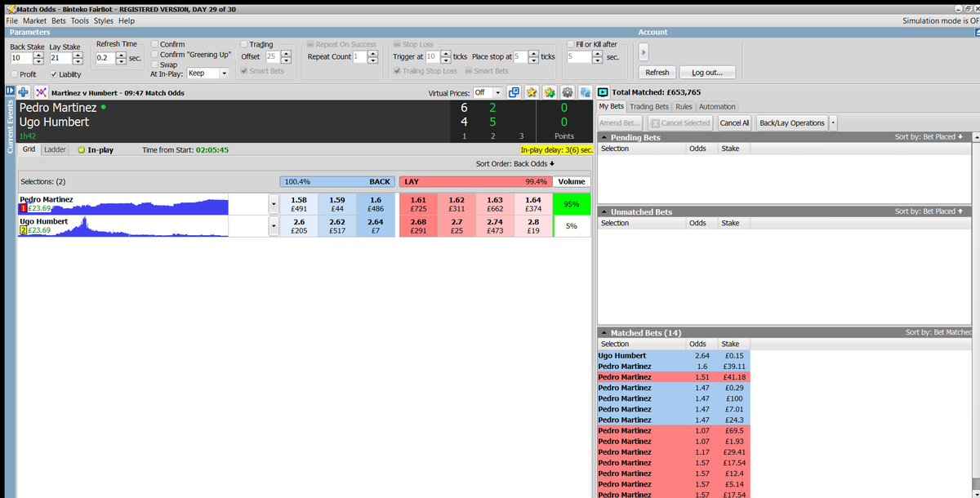The height and width of the screenshot is (498, 980).
Task: Back Pedro Martinez at 1.6
Action: click(376, 204)
